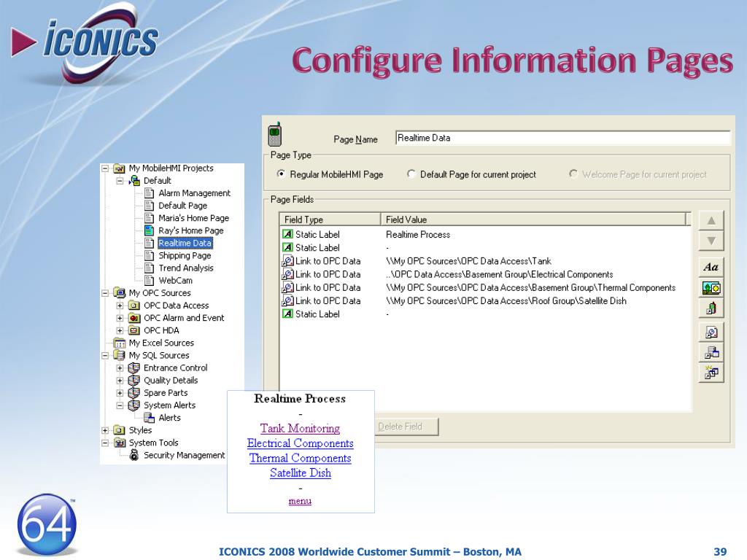747x560 pixels.
Task: Collapse the My OPC Sources node
Action: (105, 293)
